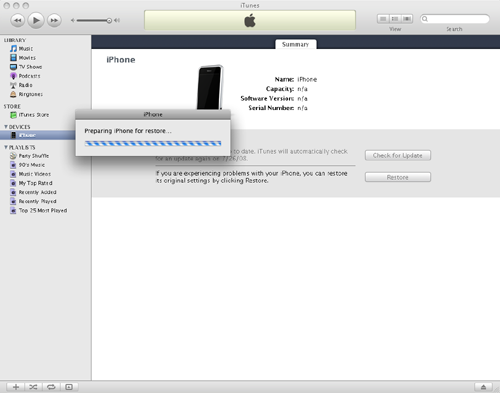500x393 pixels.
Task: Eject the iPhone with eject button
Action: (483, 387)
